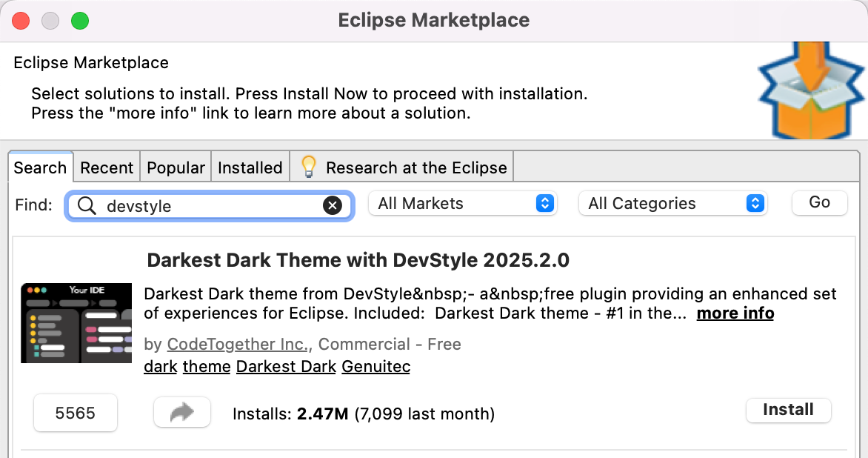Select the Search tab
The image size is (868, 458).
click(40, 167)
